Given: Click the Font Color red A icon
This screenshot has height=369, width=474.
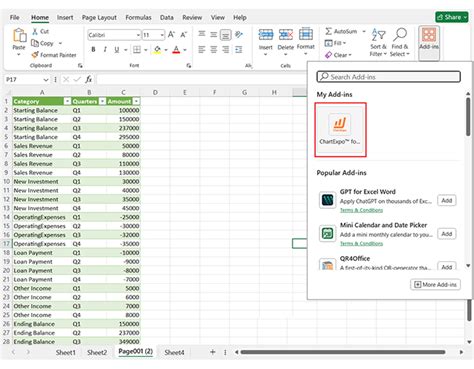Looking at the screenshot, I should 176,50.
